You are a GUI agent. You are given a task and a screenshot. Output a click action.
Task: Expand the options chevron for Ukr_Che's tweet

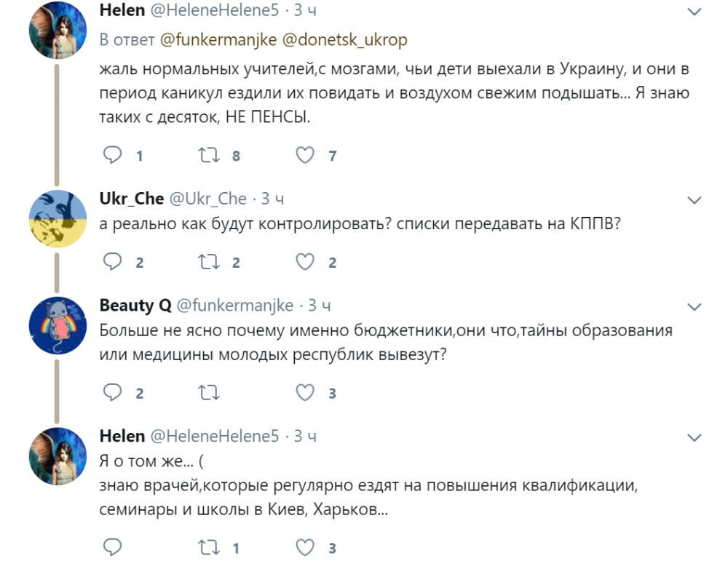click(x=695, y=199)
